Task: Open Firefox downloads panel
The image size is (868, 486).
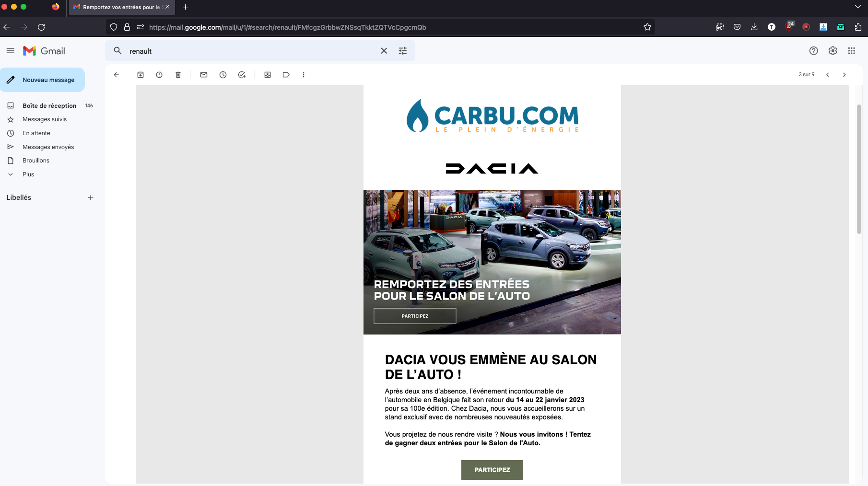Action: click(754, 27)
